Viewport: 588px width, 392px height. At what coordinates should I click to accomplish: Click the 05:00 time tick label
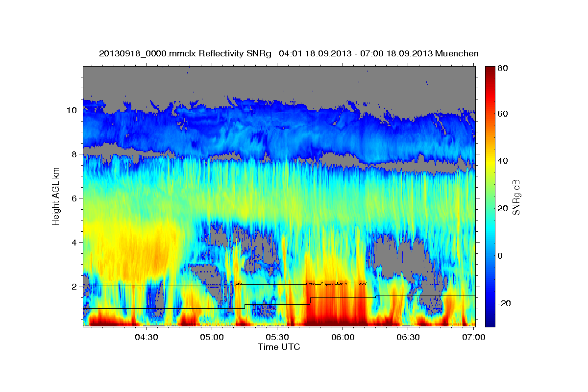(x=212, y=337)
